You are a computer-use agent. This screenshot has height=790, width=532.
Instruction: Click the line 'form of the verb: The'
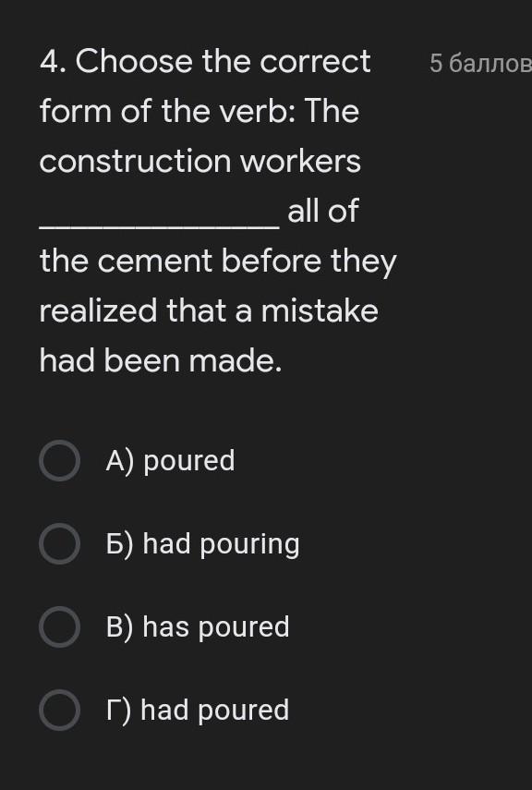tap(199, 112)
